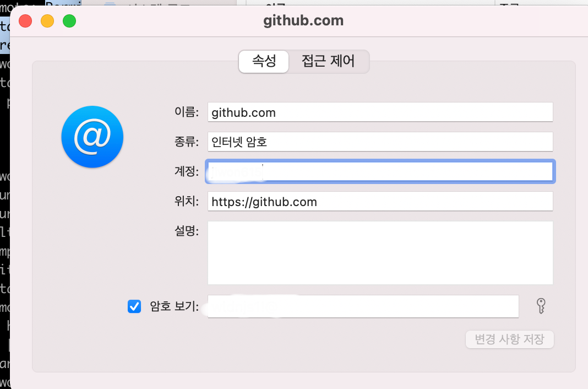Click the 계정: label

click(x=187, y=171)
